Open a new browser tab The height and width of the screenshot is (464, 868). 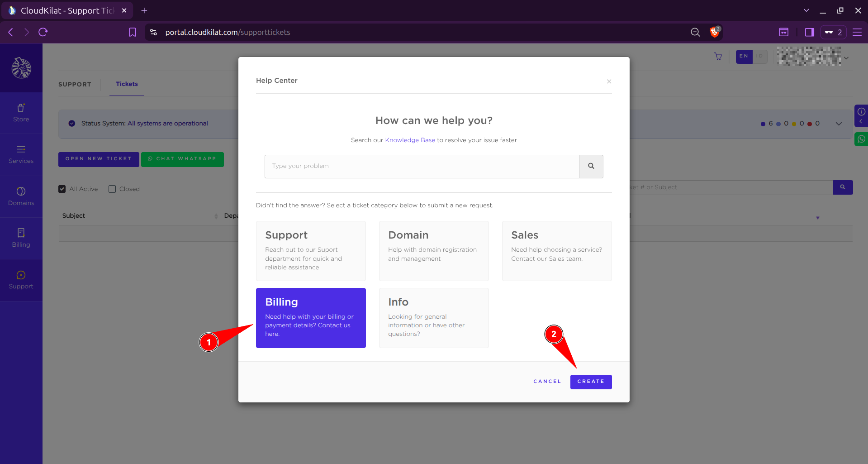point(144,10)
